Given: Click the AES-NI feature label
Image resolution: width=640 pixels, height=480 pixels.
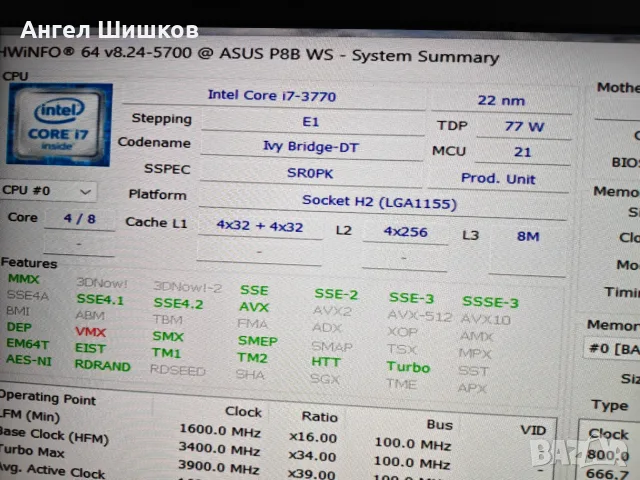Looking at the screenshot, I should [29, 361].
